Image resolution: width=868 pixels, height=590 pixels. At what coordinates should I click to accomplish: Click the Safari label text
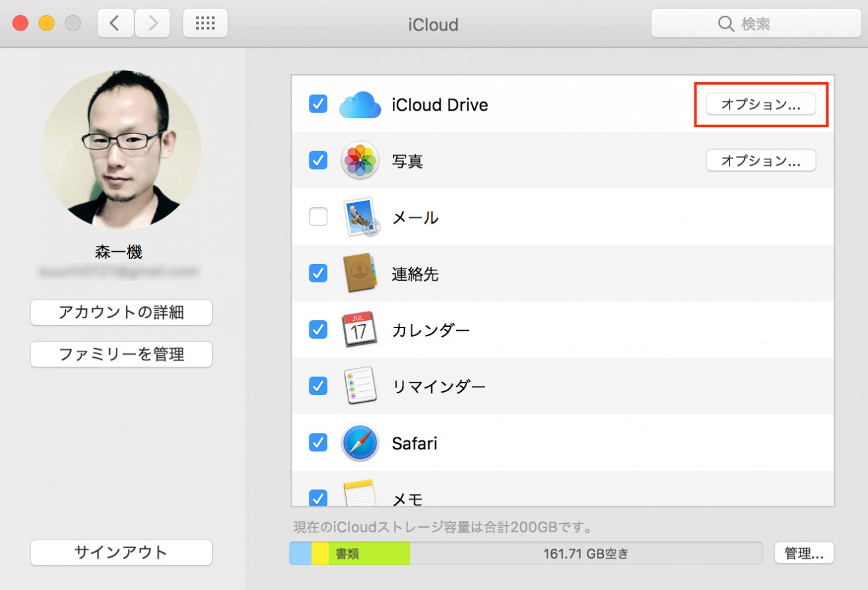coord(415,443)
